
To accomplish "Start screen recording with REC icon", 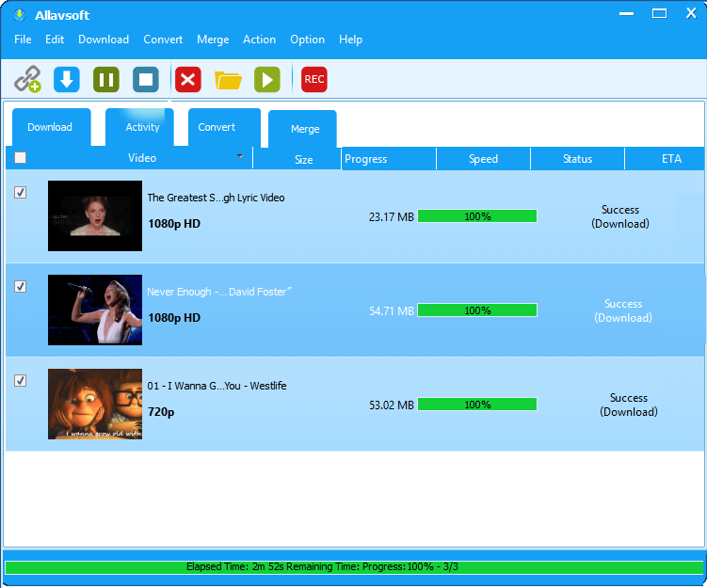I will [313, 79].
